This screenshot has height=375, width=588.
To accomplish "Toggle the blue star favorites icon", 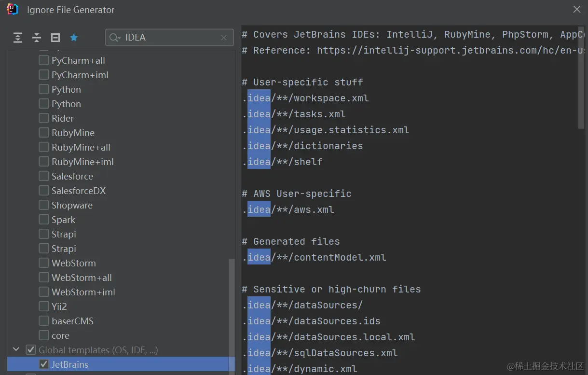I will (74, 38).
